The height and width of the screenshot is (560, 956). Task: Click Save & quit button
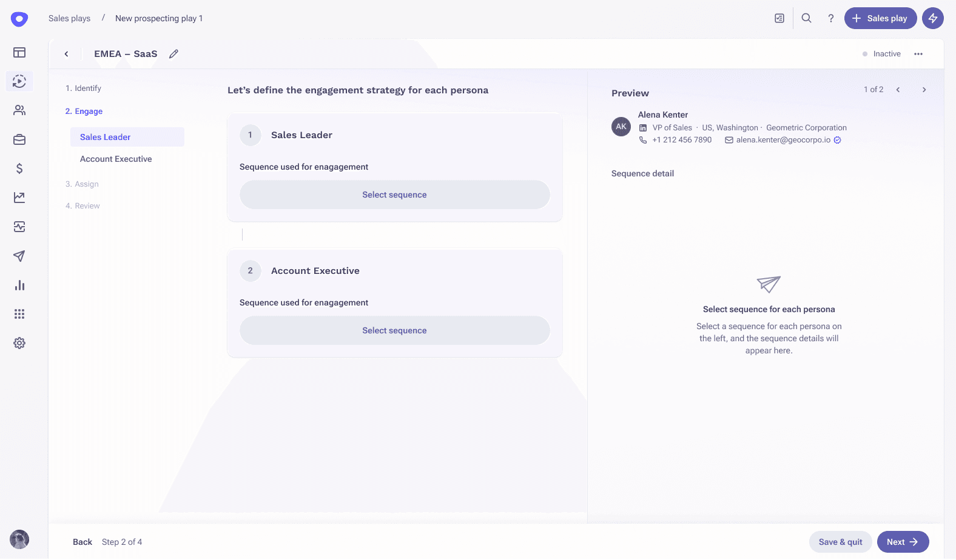[840, 542]
